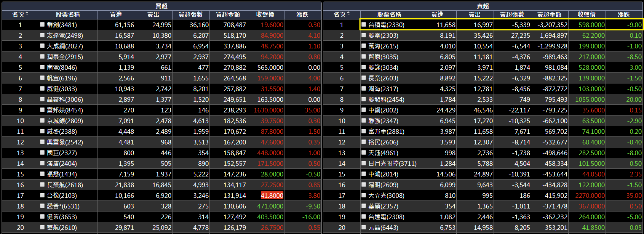The width and height of the screenshot is (644, 234).
Task: Tick the checkbox beside 大成鋼(2027)
Action: (x=42, y=46)
